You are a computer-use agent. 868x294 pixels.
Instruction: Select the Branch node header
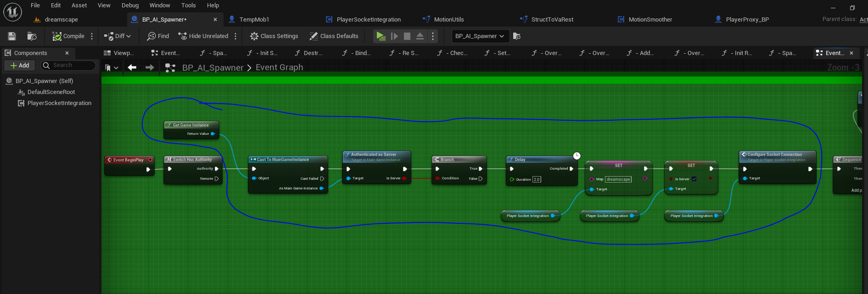pos(459,160)
